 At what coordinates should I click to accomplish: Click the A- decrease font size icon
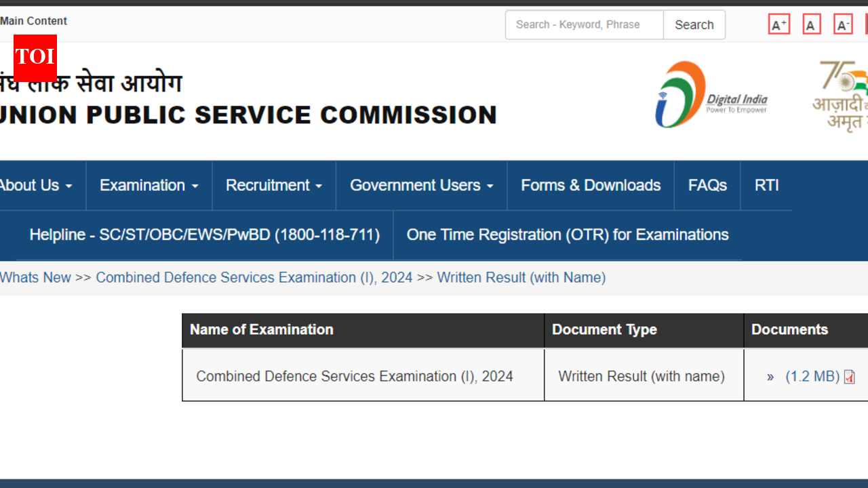843,24
